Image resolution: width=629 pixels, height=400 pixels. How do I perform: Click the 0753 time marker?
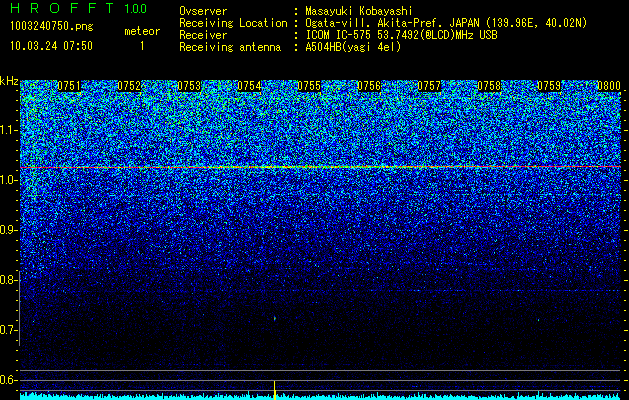(189, 86)
